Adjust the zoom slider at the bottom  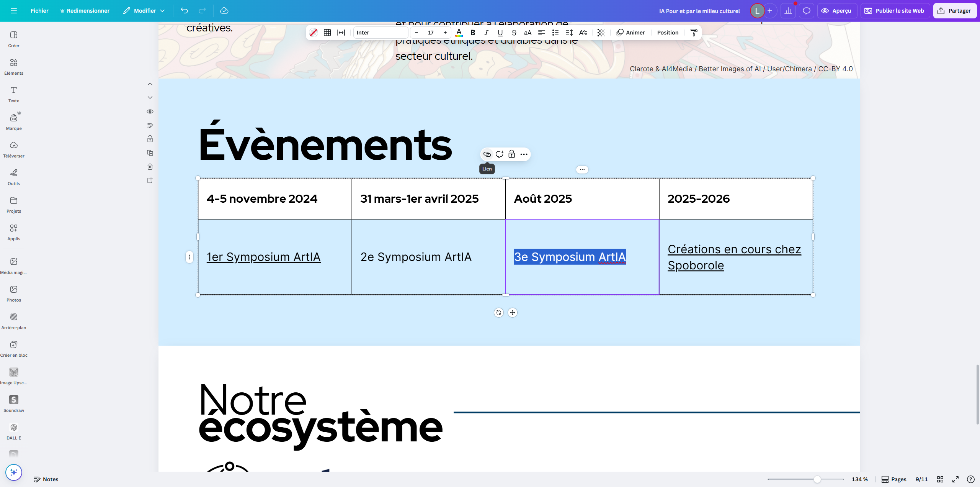[x=818, y=479]
